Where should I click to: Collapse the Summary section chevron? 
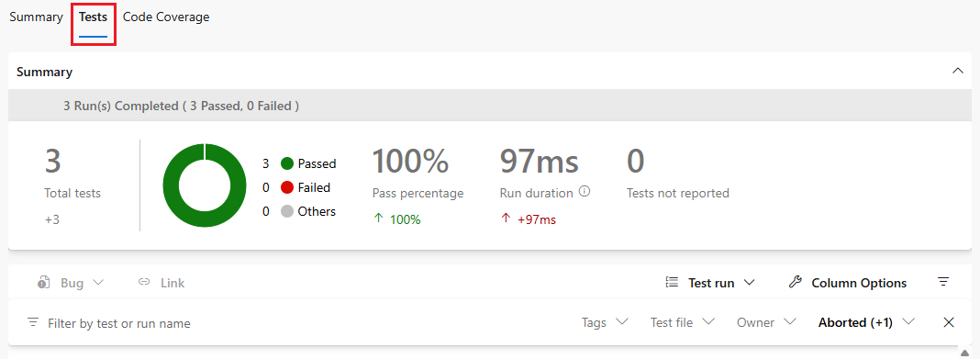pyautogui.click(x=957, y=72)
